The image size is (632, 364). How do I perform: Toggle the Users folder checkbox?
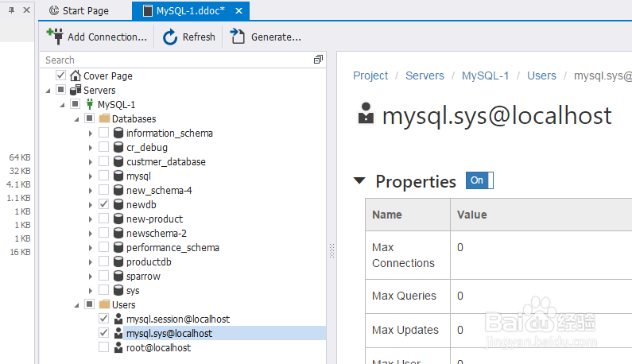[x=90, y=304]
